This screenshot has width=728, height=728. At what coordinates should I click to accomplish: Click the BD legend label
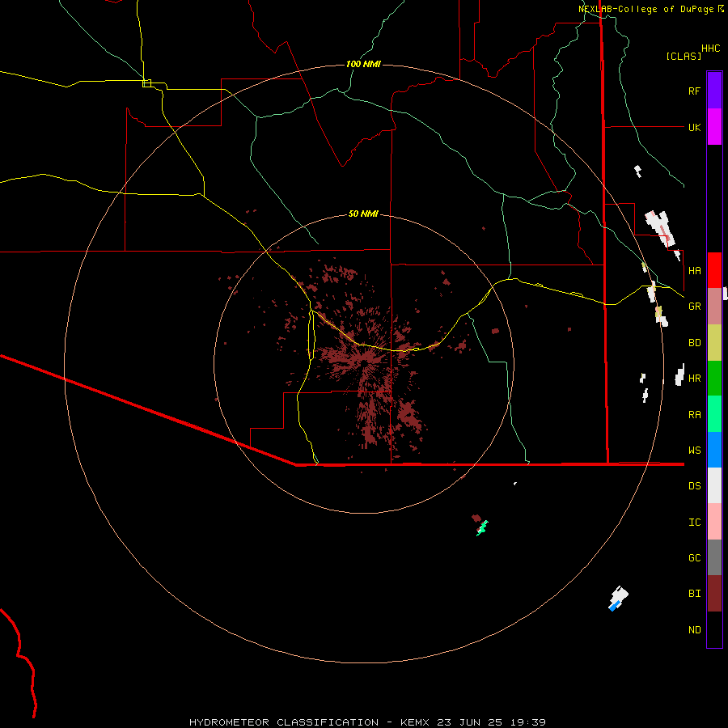(694, 343)
